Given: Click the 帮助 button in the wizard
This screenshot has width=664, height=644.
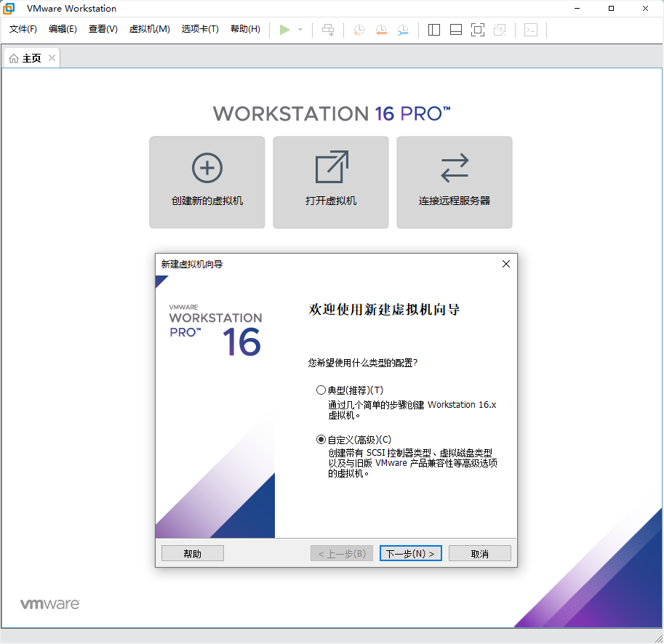Looking at the screenshot, I should point(193,553).
